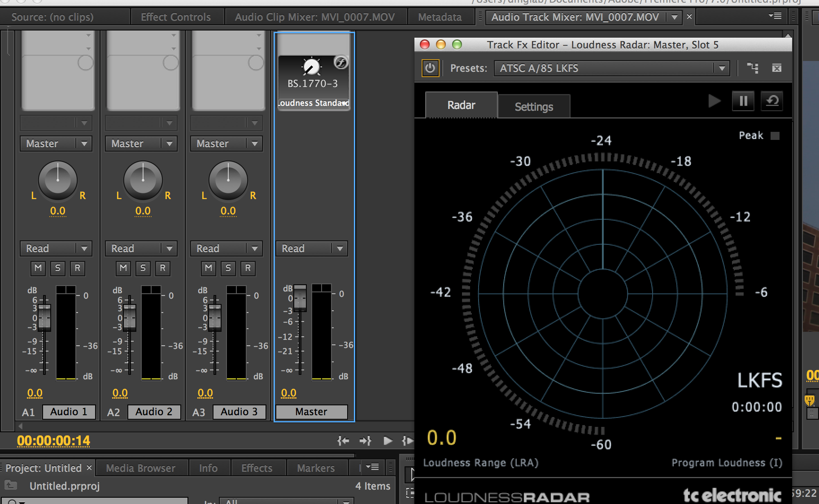The height and width of the screenshot is (504, 819).
Task: Start the Loudness Radar play button
Action: (714, 101)
